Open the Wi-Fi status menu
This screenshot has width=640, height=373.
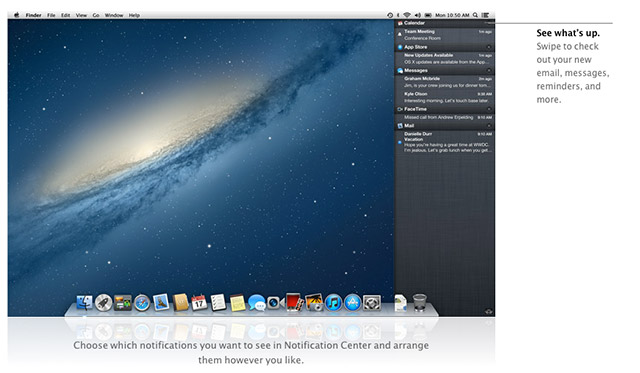407,15
